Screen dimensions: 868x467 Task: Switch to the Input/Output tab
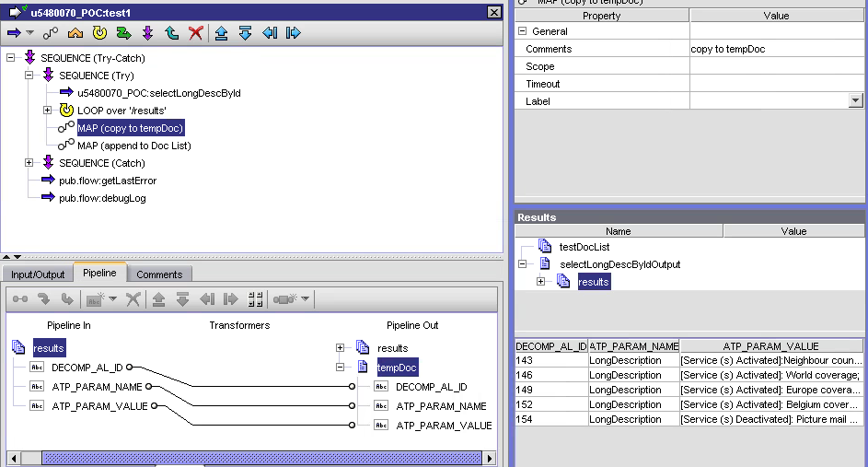pos(38,274)
